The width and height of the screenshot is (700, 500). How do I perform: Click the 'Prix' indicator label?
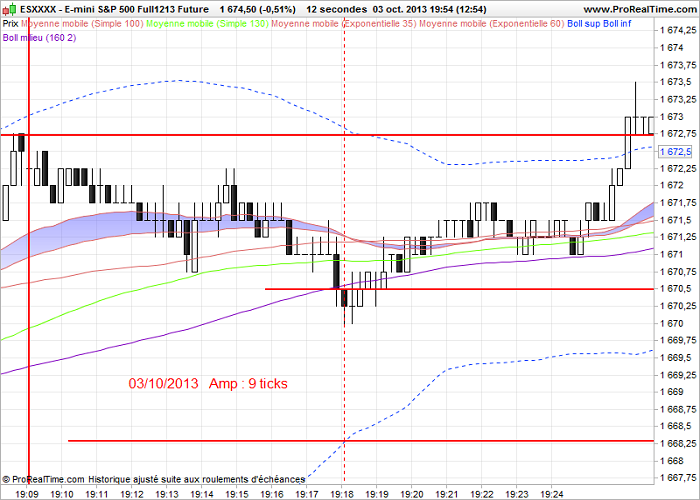pos(10,24)
